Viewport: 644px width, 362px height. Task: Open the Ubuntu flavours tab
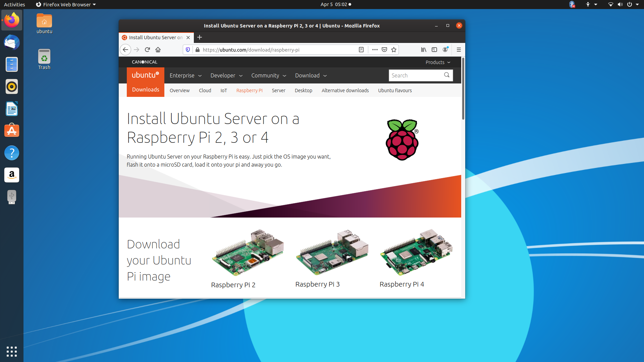tap(395, 90)
